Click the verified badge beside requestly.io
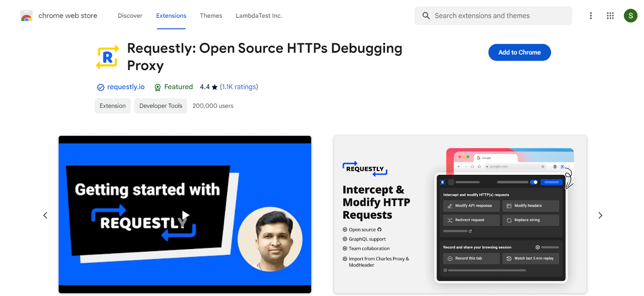Image resolution: width=644 pixels, height=296 pixels. click(x=101, y=87)
